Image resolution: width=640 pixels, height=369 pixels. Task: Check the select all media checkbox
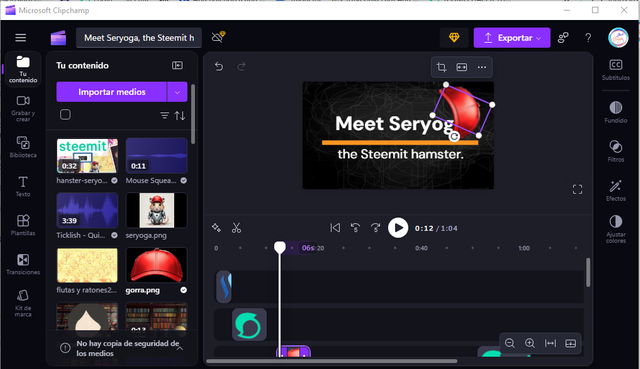(65, 115)
